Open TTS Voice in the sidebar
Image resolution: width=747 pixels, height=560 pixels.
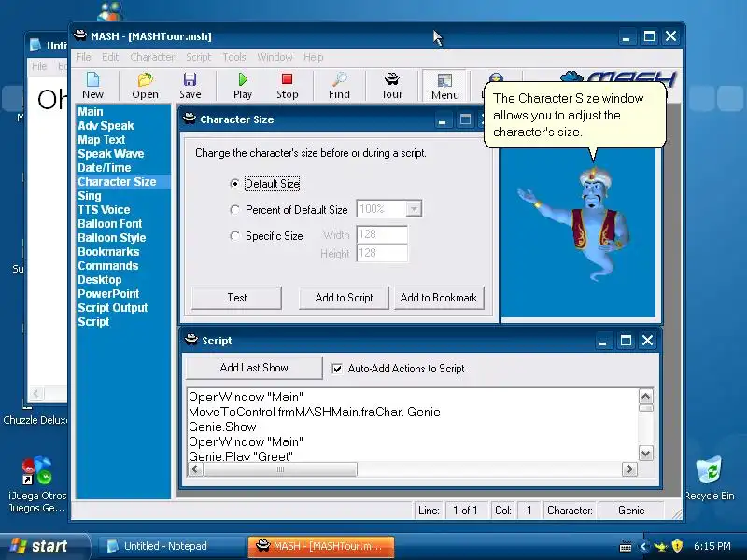[x=104, y=209]
